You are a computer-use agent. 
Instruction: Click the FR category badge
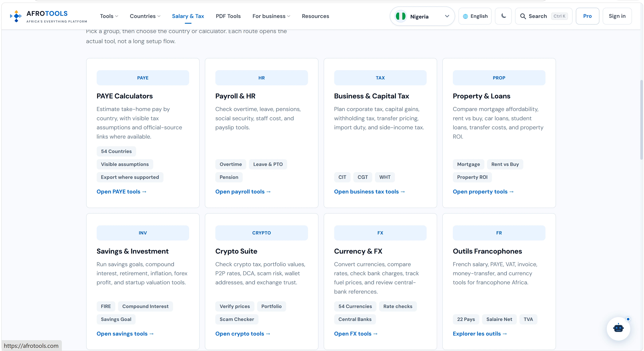(x=499, y=233)
